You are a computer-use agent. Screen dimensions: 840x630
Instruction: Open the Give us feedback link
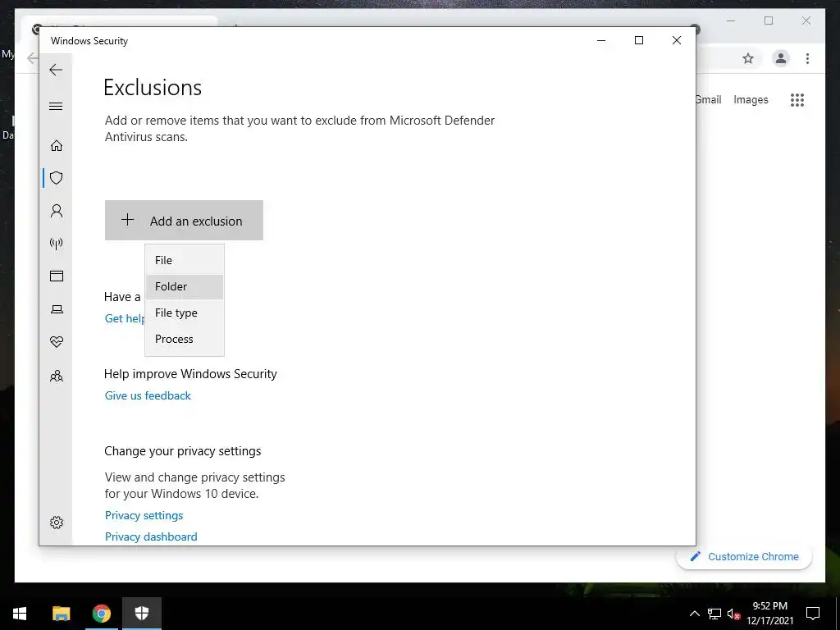pyautogui.click(x=148, y=395)
